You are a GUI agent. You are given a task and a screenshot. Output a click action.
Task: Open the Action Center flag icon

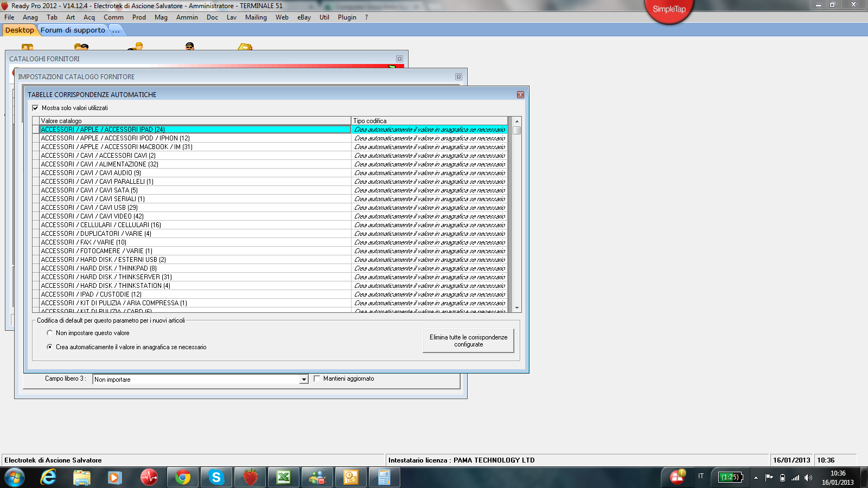(769, 477)
